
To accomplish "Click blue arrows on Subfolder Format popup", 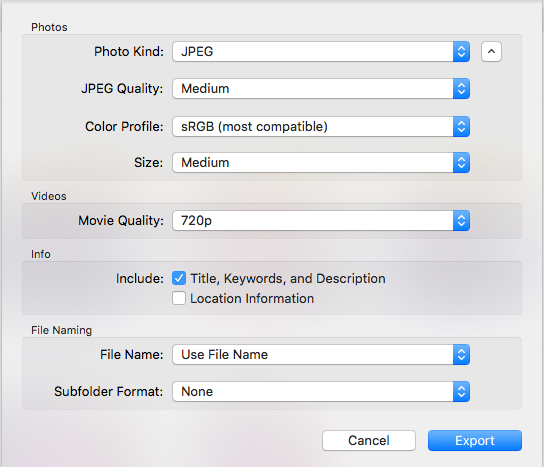I will 461,392.
